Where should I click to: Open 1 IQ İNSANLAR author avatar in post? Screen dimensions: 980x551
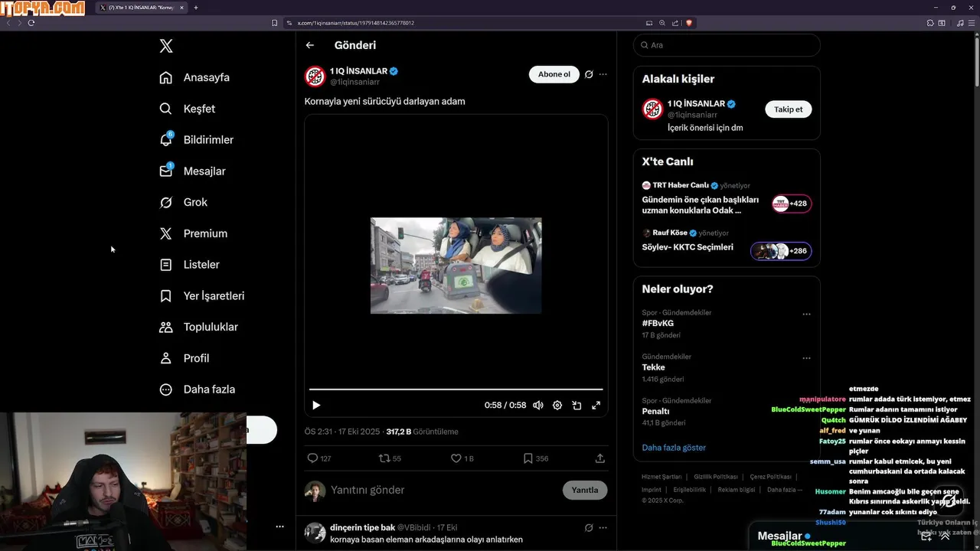[315, 76]
